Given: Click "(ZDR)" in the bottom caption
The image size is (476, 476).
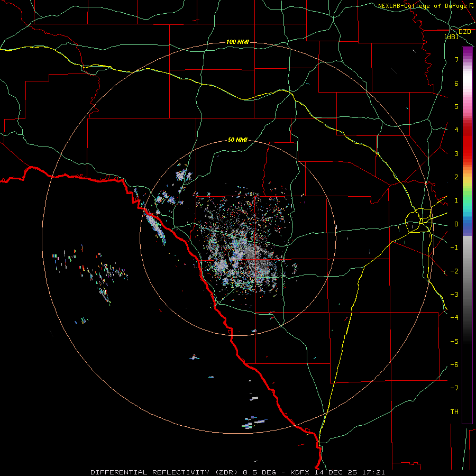Looking at the screenshot, I should pos(226,472).
